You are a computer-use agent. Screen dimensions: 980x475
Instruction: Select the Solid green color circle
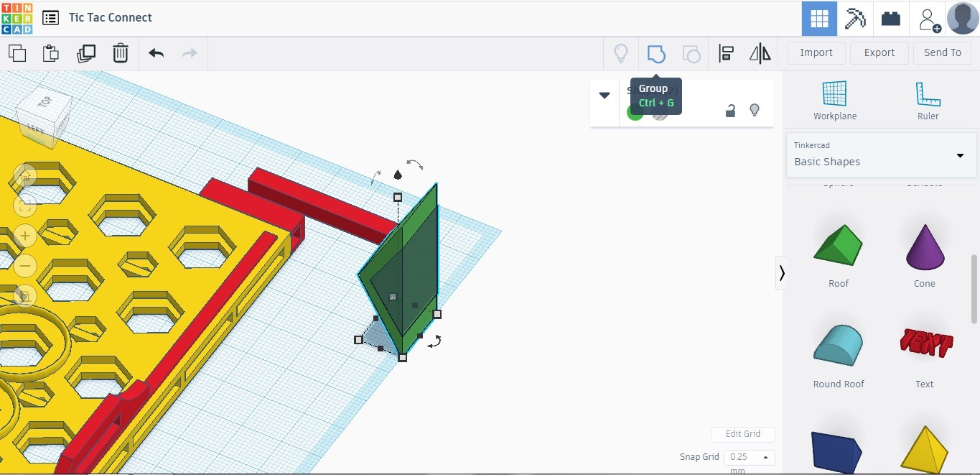point(635,112)
